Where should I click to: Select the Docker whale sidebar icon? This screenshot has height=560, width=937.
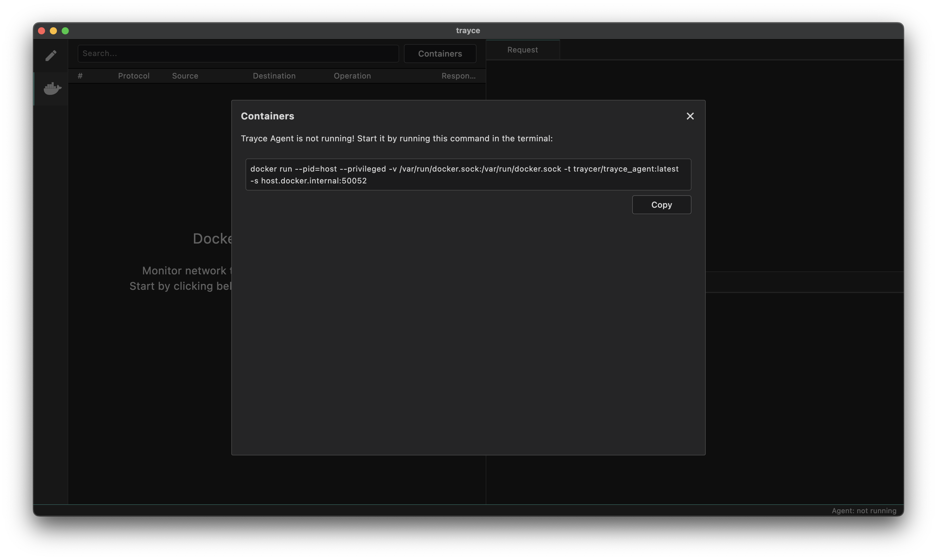tap(52, 89)
